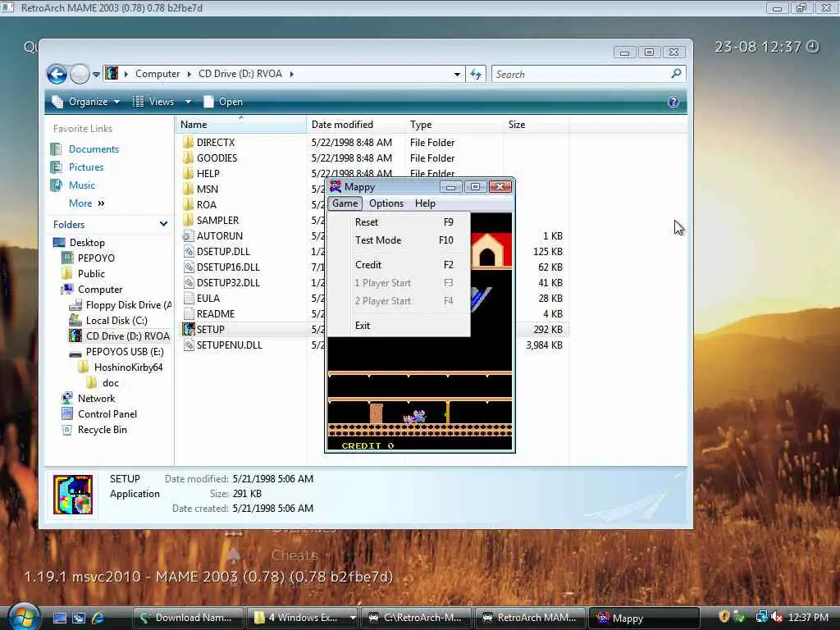Click the Back navigation arrow in Explorer
Viewport: 840px width, 630px height.
pyautogui.click(x=57, y=74)
